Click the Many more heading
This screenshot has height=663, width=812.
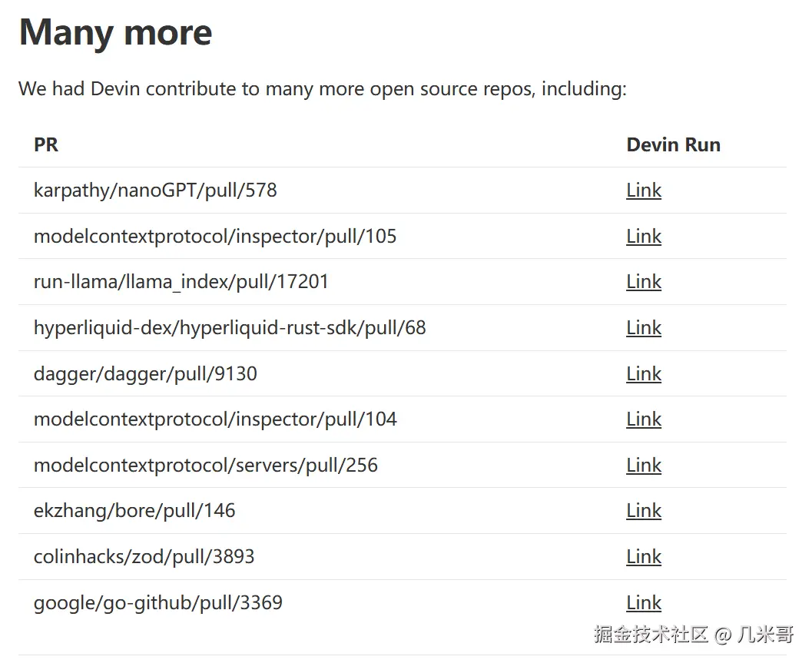click(115, 32)
